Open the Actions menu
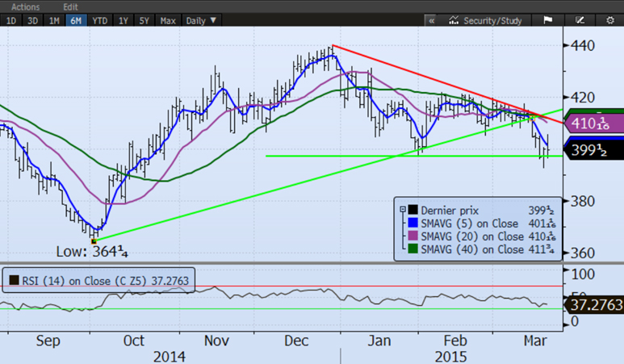Screen dimensions: 624x364 tap(25, 6)
